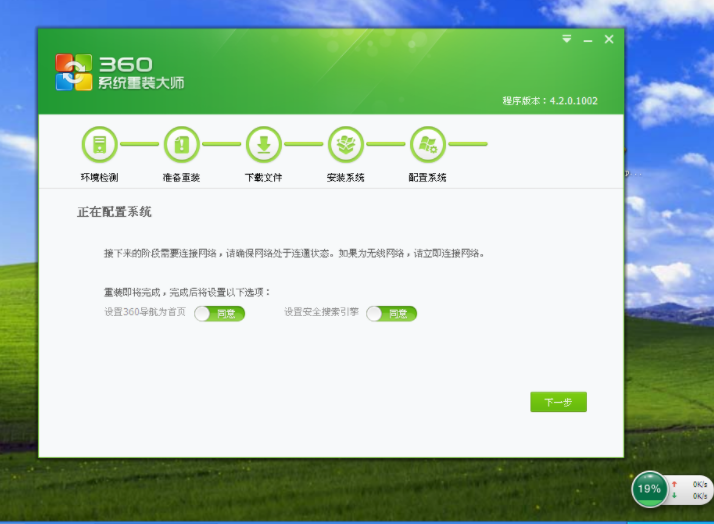714x524 pixels.
Task: Click the 重装即将完成 options sentence
Action: pos(188,292)
